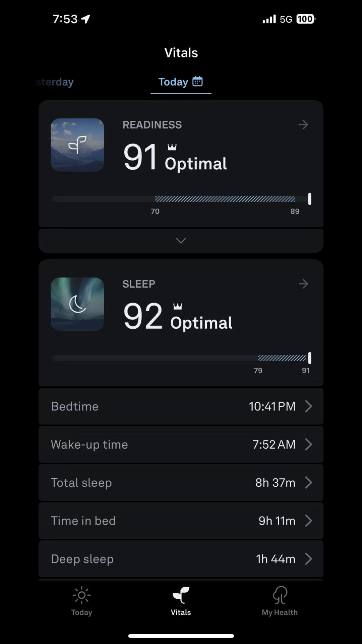Switch to the Yesterday tab

click(55, 82)
